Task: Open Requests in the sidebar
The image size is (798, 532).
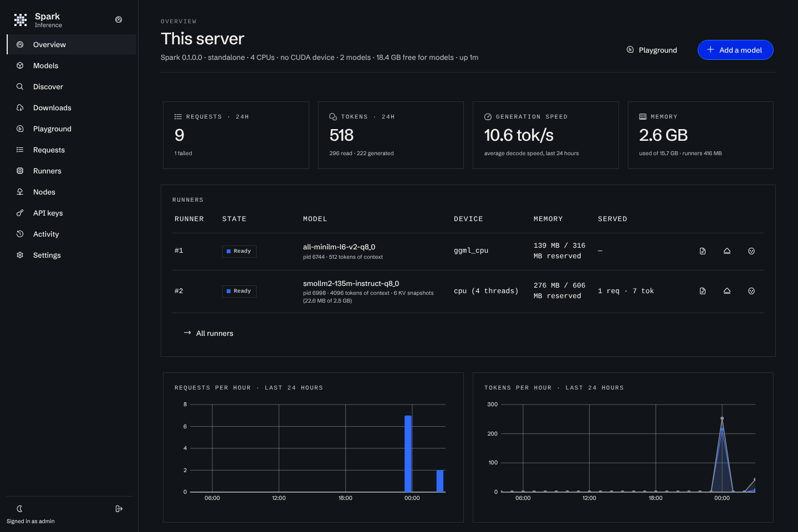Action: (71, 150)
